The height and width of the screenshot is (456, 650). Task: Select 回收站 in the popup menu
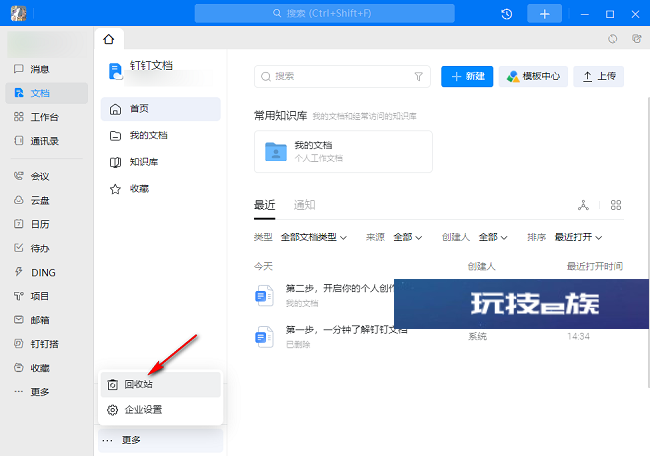click(x=161, y=385)
